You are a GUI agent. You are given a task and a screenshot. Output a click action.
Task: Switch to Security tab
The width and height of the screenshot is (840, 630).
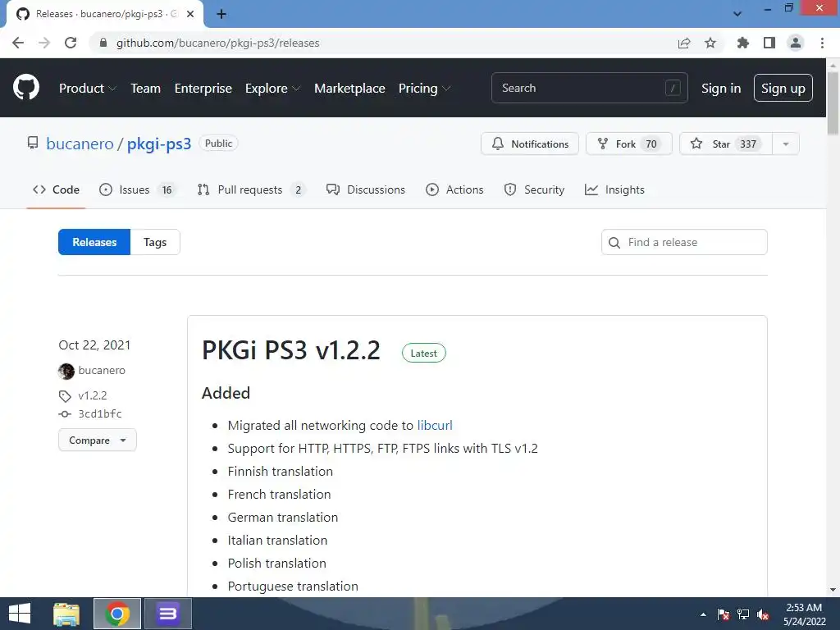click(x=534, y=189)
